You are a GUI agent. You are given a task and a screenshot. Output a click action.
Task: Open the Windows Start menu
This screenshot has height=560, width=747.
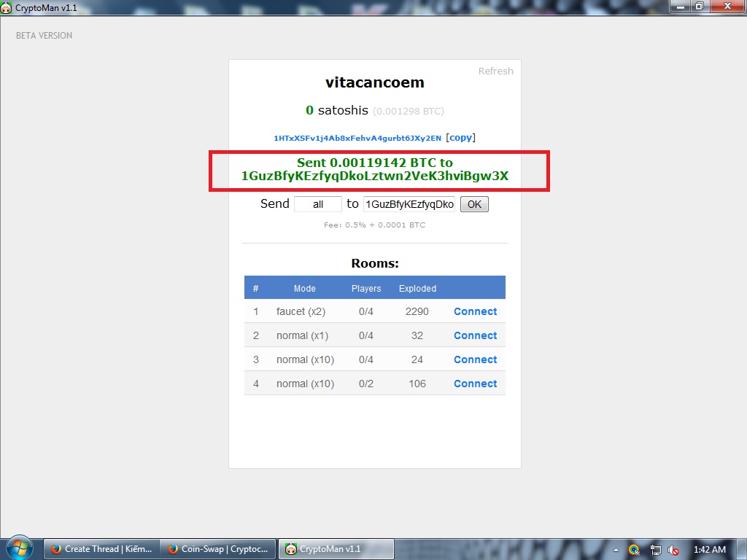click(x=19, y=548)
